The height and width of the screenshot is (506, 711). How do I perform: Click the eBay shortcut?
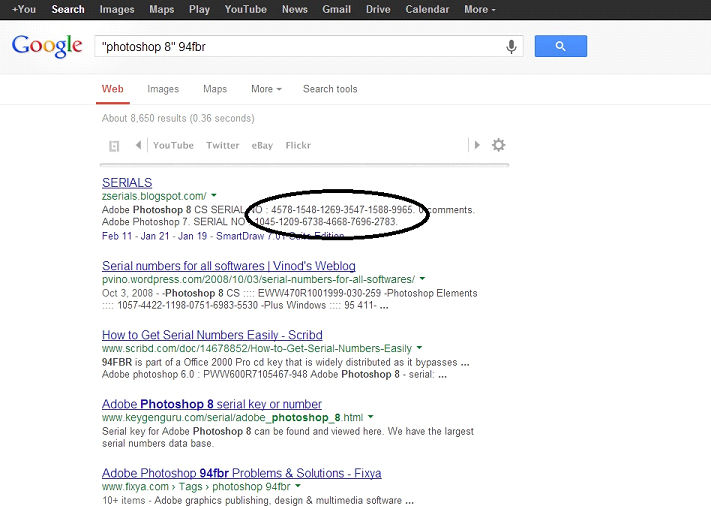pos(262,146)
